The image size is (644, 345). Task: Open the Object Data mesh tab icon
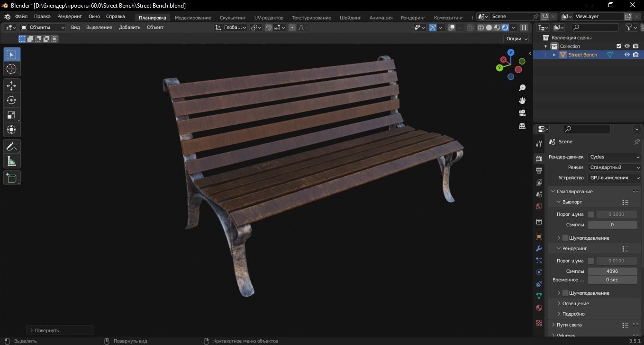tap(539, 296)
